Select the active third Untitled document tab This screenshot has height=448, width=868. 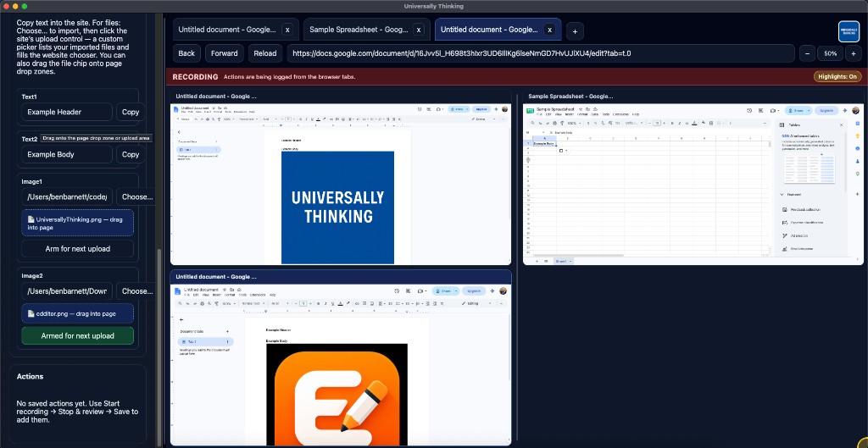(489, 30)
